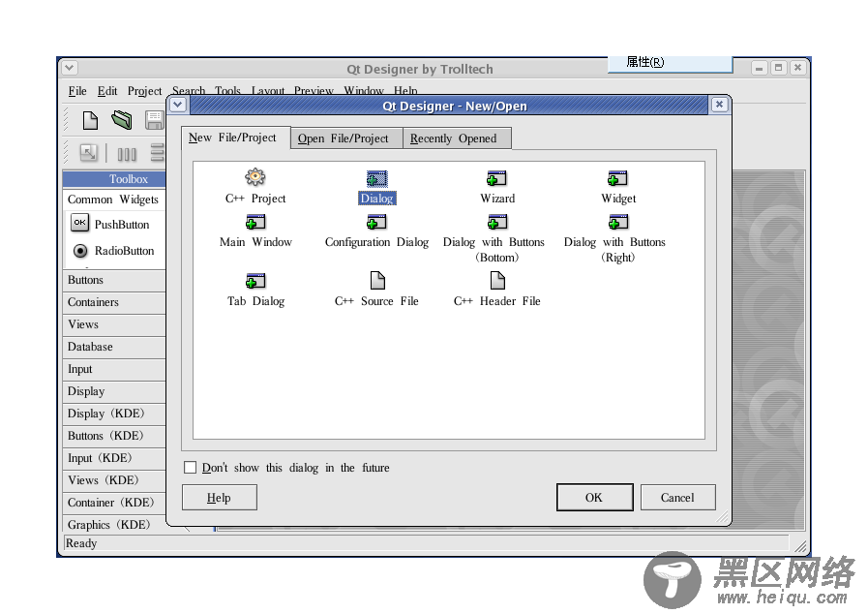Select the Widget template icon
Screen dimensions: 868x614
pos(617,178)
